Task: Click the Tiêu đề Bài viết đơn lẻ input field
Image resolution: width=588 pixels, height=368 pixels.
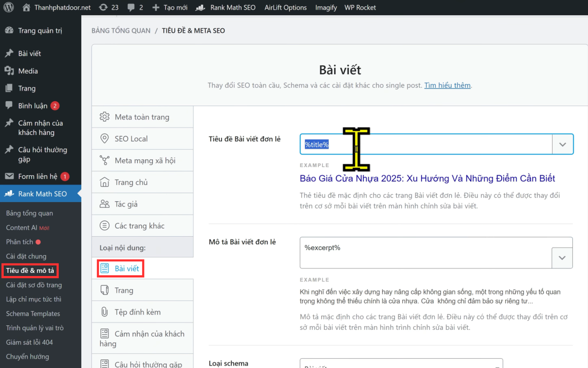Action: pos(426,144)
